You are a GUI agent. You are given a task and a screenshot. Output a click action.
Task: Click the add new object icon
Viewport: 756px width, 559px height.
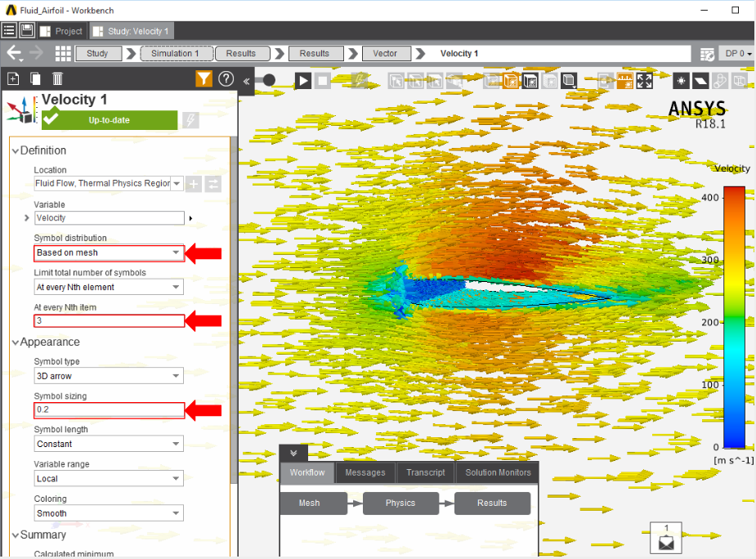pyautogui.click(x=13, y=78)
